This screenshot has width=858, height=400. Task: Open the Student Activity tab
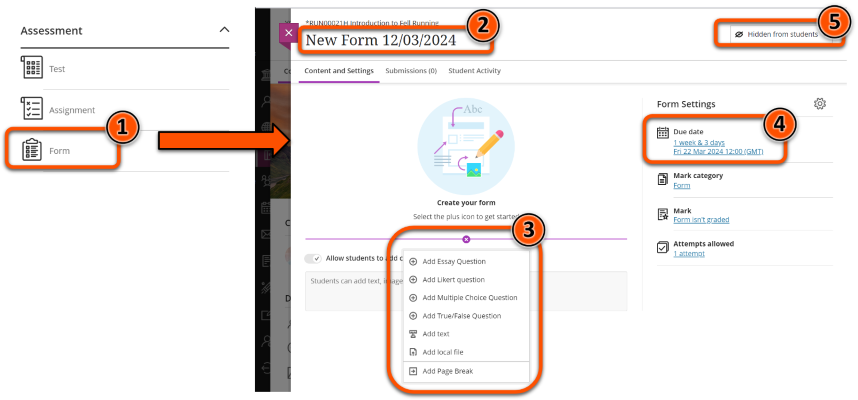tap(474, 71)
